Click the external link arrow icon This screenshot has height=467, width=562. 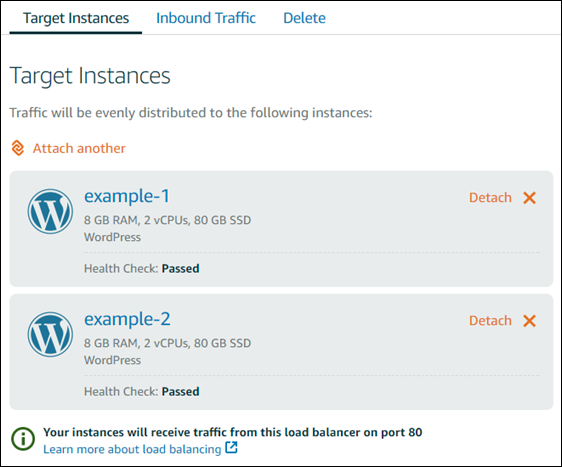[231, 448]
